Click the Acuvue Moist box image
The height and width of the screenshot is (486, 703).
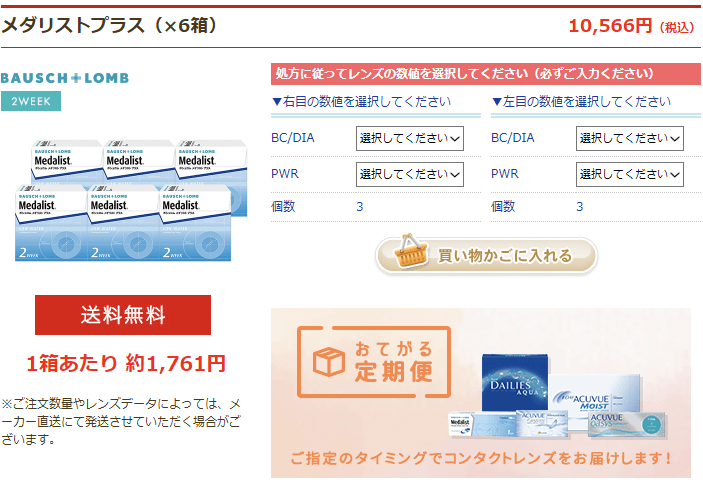coord(595,393)
